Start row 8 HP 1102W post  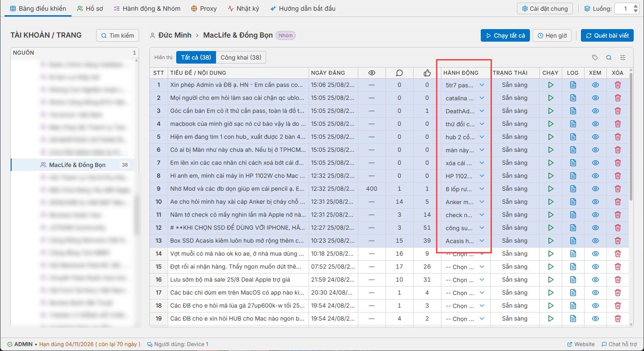(x=551, y=176)
